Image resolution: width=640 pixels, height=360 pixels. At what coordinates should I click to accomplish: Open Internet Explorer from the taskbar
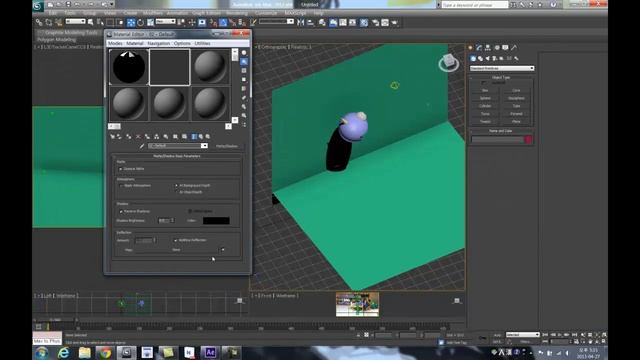(63, 352)
